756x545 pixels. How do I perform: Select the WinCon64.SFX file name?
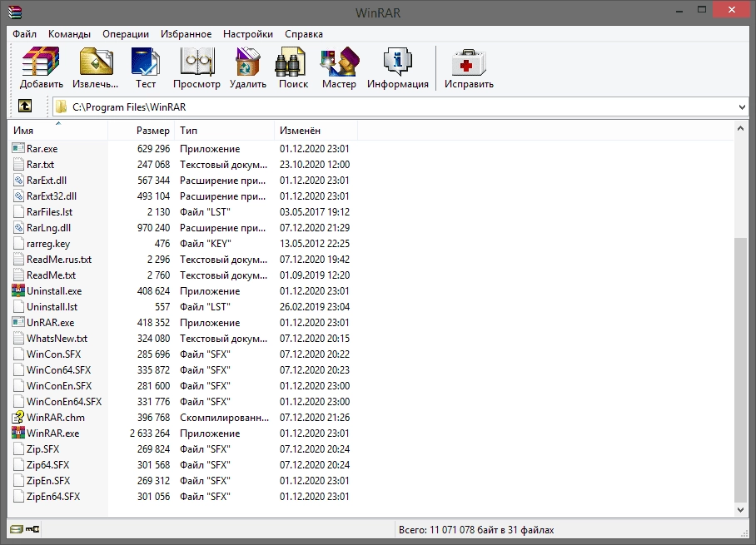pyautogui.click(x=59, y=370)
